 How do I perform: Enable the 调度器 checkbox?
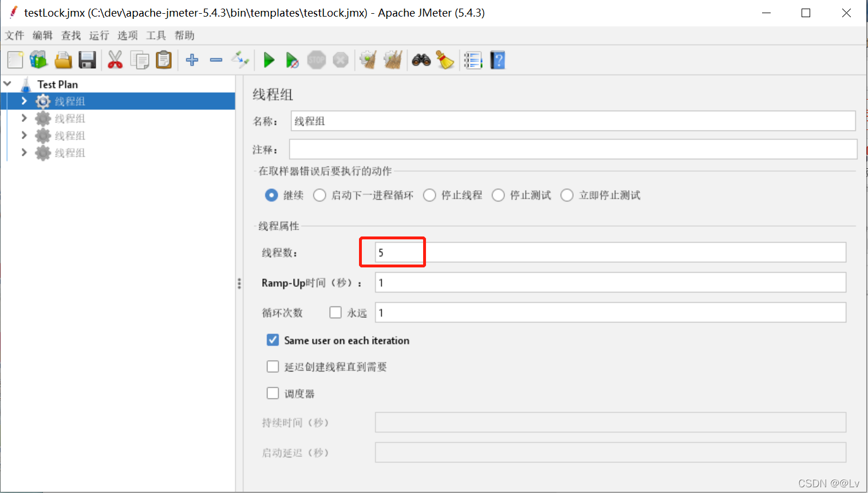[273, 393]
